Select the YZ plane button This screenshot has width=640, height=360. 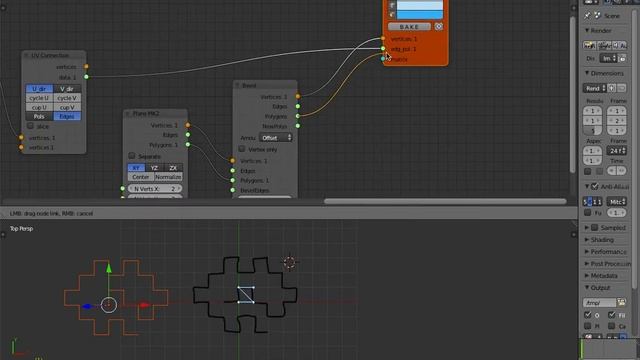click(x=154, y=168)
